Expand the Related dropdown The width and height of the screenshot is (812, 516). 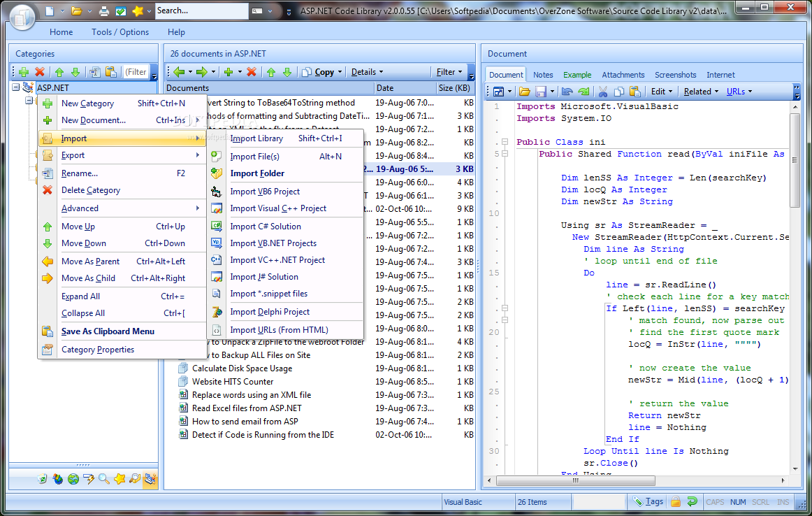[x=701, y=92]
